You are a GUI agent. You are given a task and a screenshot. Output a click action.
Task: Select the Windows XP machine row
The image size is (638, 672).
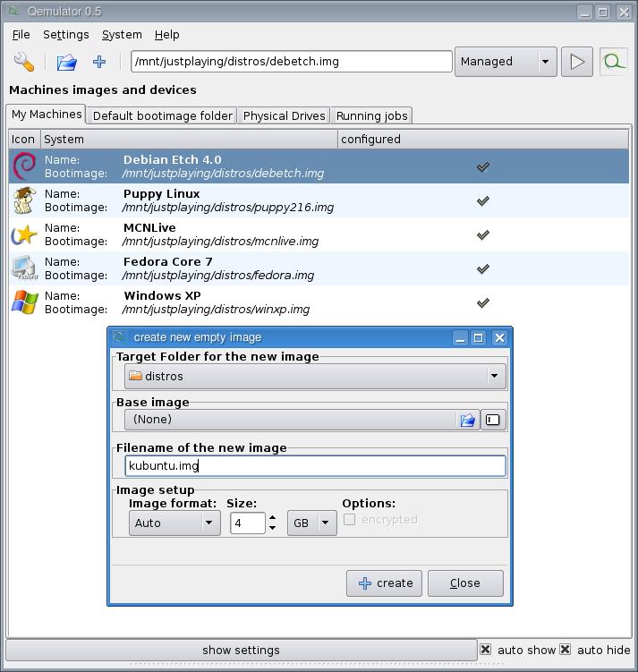(319, 302)
